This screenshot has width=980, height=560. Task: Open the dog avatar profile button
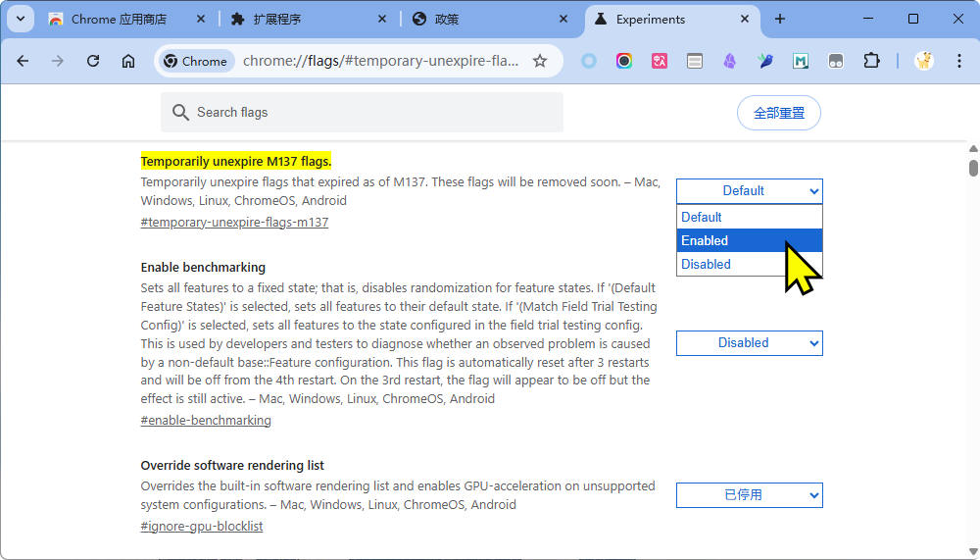pyautogui.click(x=923, y=61)
